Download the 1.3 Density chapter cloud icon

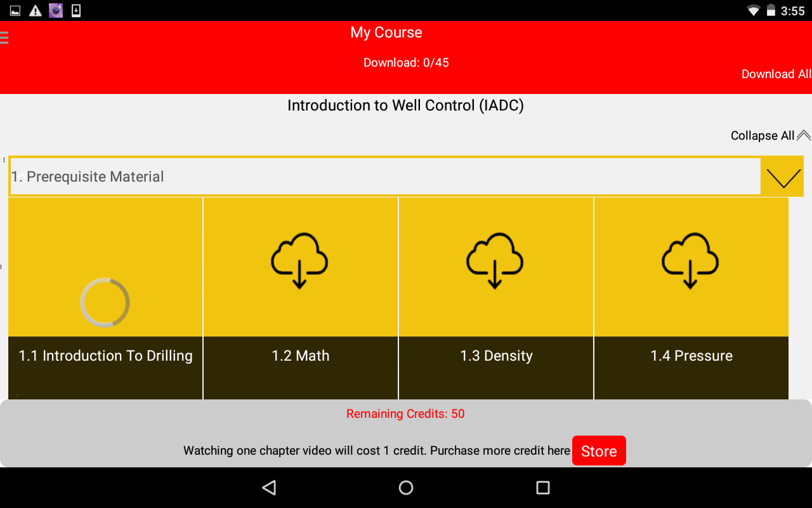click(495, 261)
